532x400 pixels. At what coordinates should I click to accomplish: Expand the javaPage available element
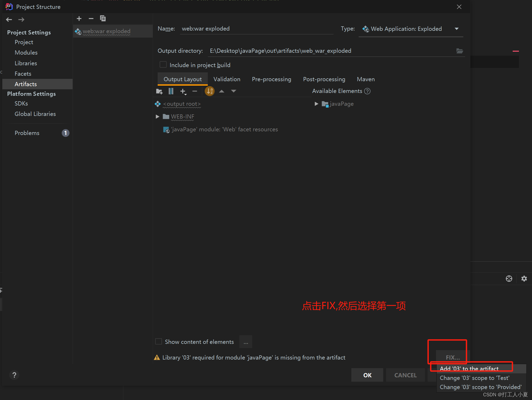tap(316, 104)
